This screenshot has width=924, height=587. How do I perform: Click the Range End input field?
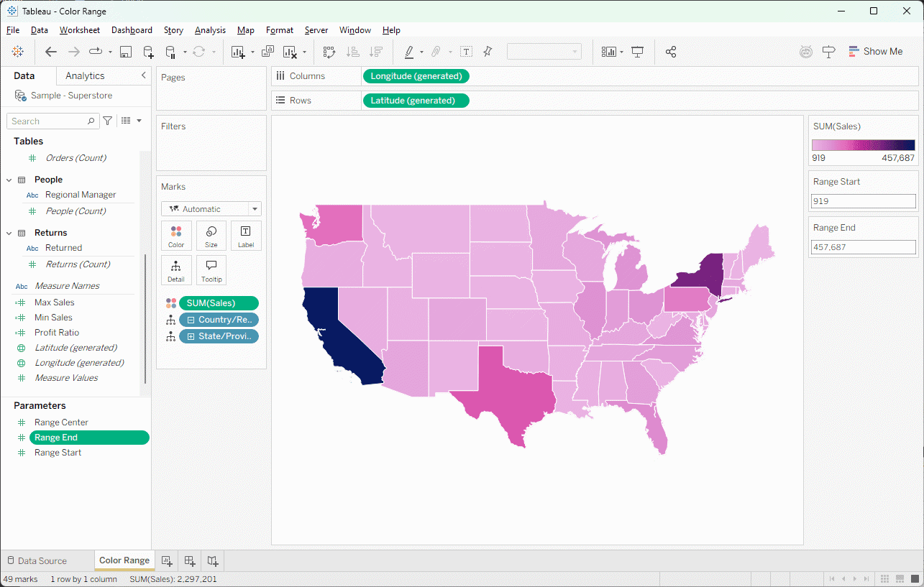pos(864,247)
